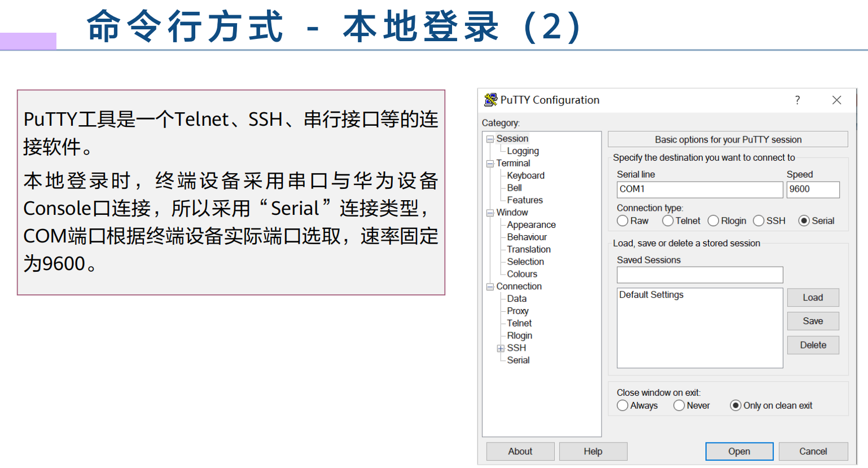The height and width of the screenshot is (468, 868).
Task: Close the PuTTY Configuration dialog
Action: click(x=836, y=100)
